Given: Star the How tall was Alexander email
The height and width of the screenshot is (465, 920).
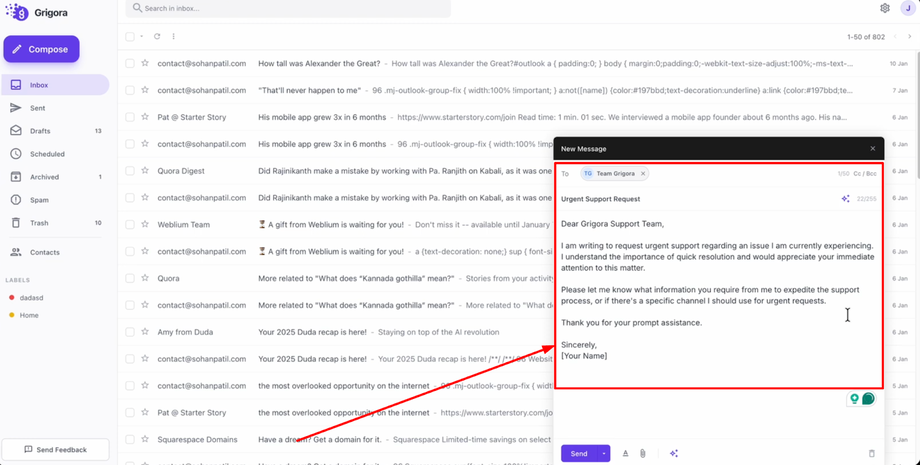Looking at the screenshot, I should coord(145,63).
